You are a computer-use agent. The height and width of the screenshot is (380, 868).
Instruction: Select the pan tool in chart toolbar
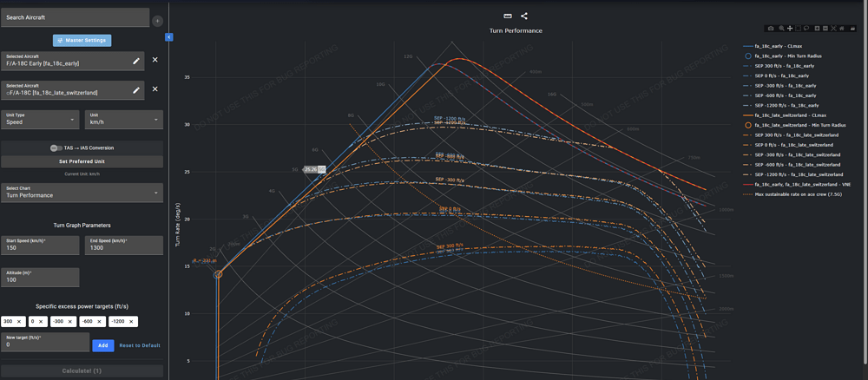pos(790,29)
